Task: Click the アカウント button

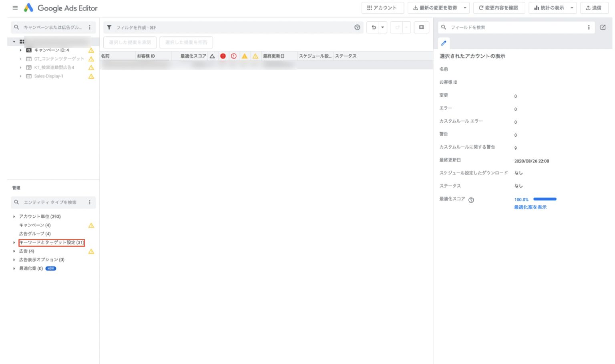Action: pyautogui.click(x=382, y=8)
